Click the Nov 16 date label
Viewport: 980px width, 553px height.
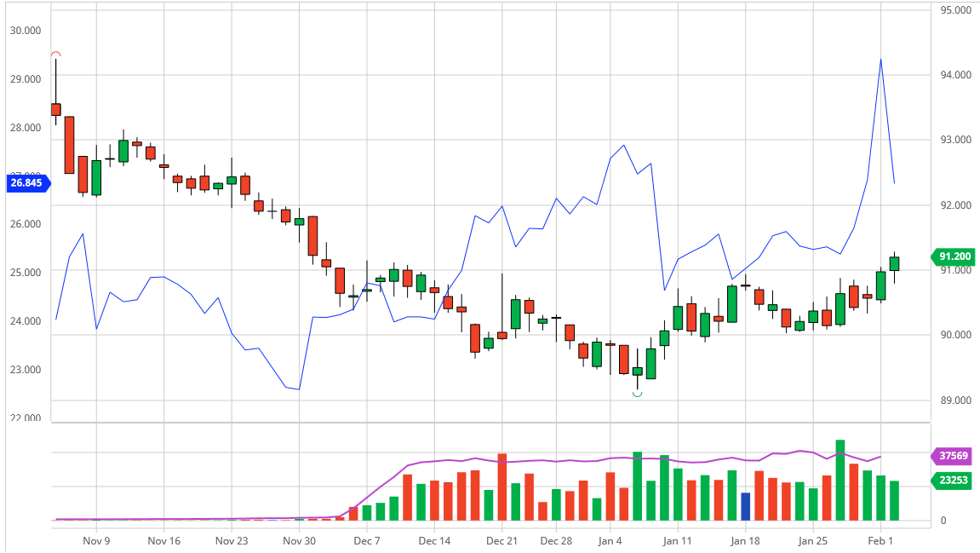(x=163, y=540)
